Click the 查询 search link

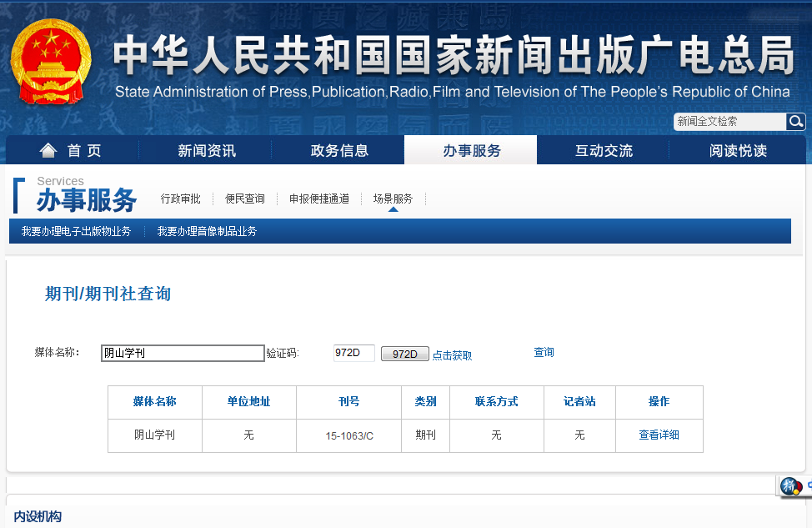(x=544, y=352)
